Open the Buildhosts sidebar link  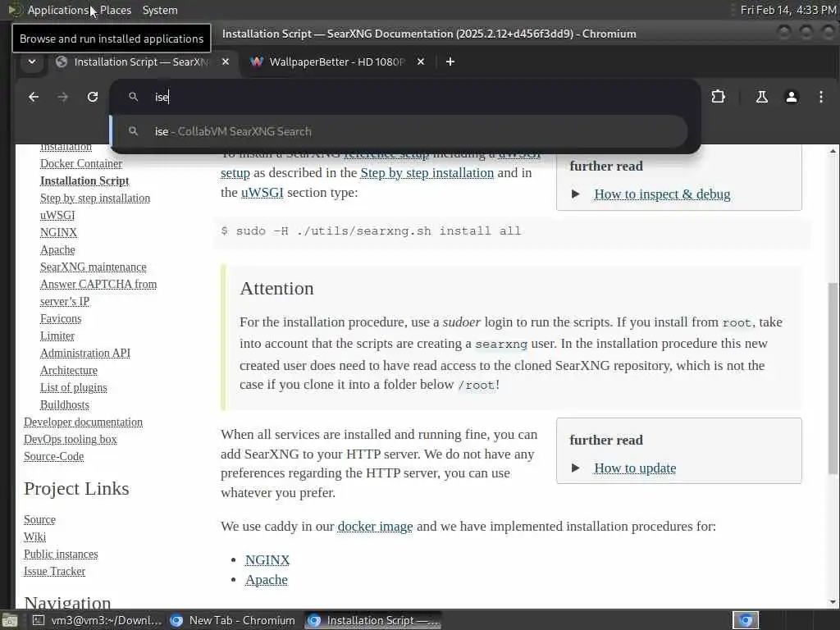click(x=64, y=404)
